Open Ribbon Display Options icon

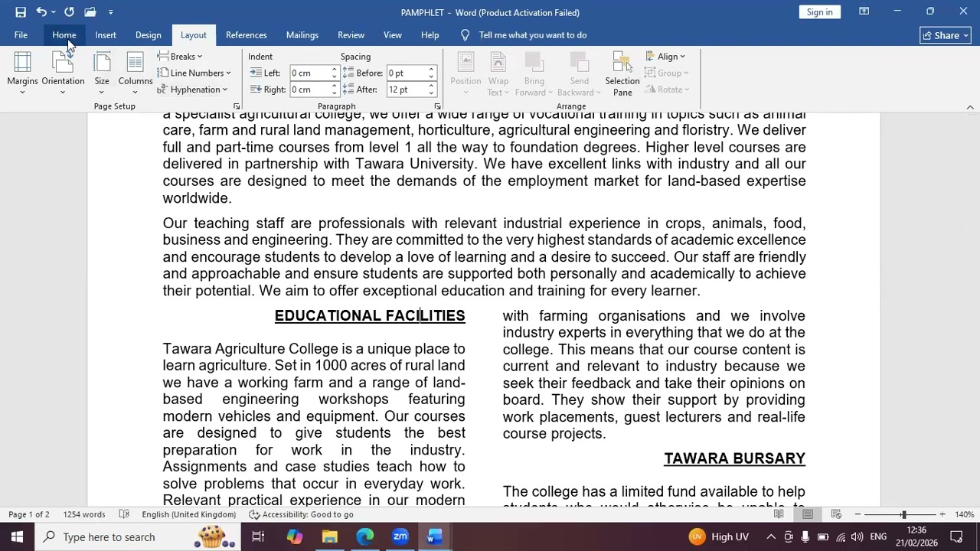(x=864, y=12)
